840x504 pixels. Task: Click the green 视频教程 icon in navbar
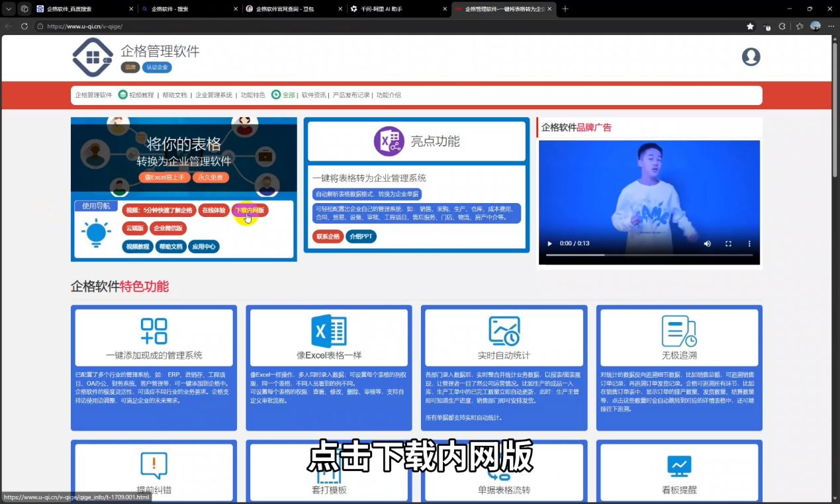coord(122,95)
